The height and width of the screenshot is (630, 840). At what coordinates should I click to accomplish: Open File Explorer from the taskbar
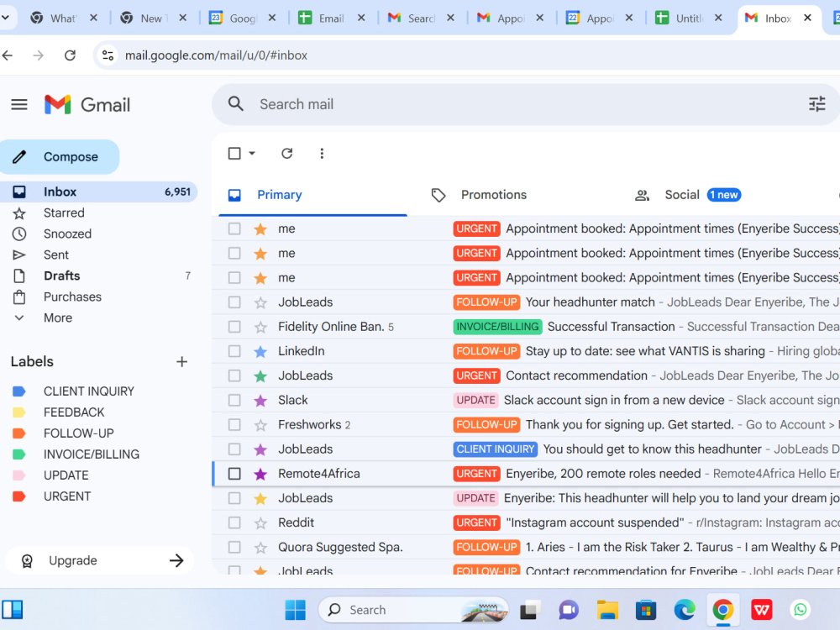(x=607, y=610)
